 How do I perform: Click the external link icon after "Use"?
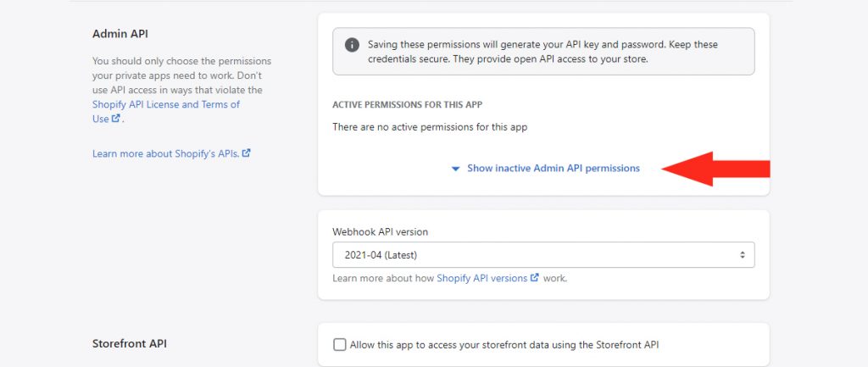(115, 119)
